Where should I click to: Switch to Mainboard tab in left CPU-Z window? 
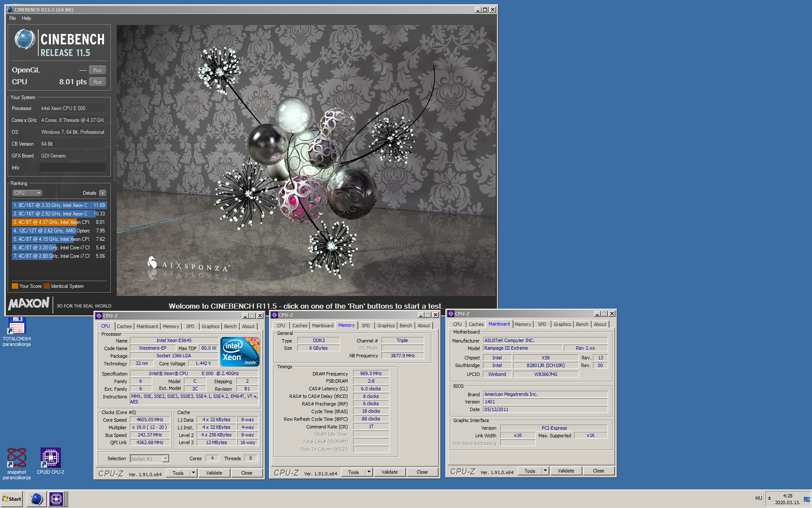coord(147,326)
